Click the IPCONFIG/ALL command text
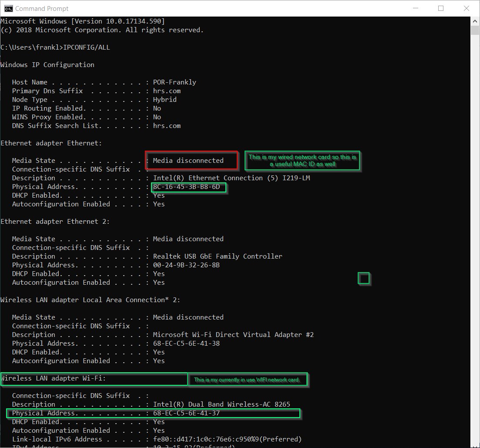The width and height of the screenshot is (480, 448). pyautogui.click(x=87, y=47)
